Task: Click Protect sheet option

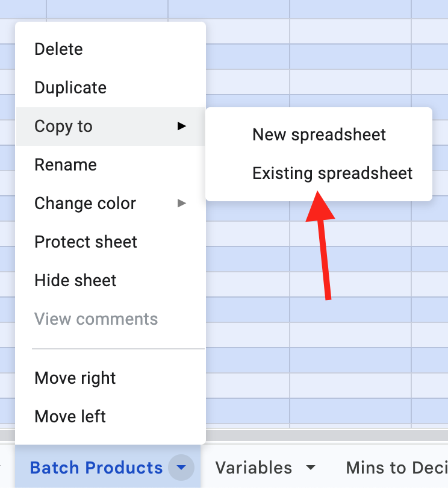Action: (x=86, y=242)
